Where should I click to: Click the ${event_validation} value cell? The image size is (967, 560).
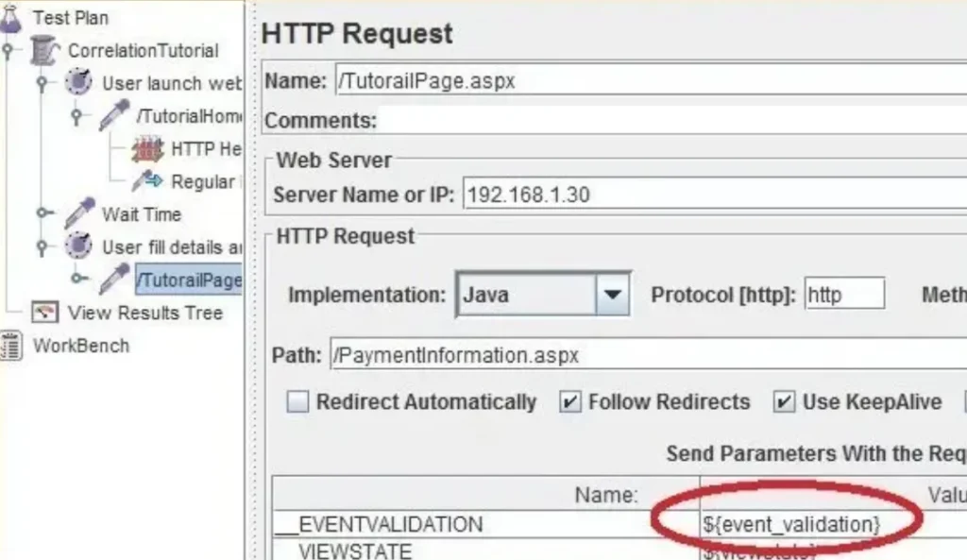[791, 524]
